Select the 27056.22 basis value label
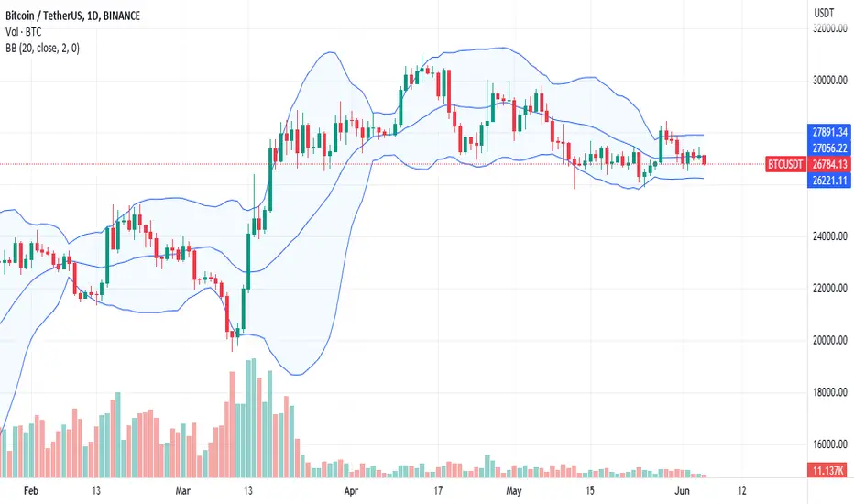This screenshot has height=504, width=854. click(829, 148)
